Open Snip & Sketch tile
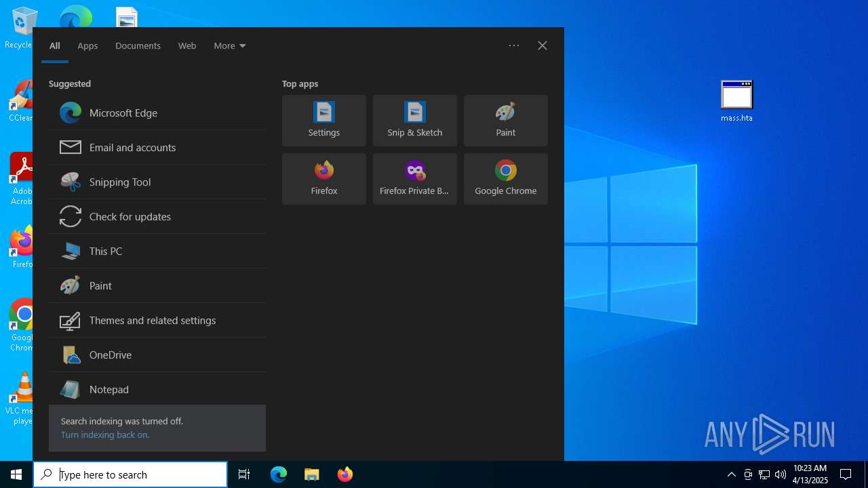 point(415,121)
